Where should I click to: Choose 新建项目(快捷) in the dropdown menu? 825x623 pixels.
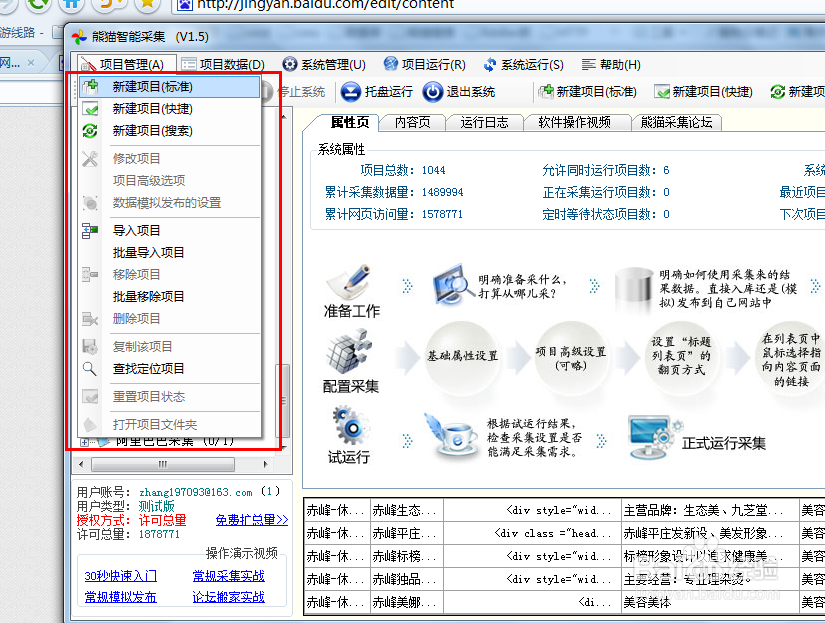(x=169, y=108)
